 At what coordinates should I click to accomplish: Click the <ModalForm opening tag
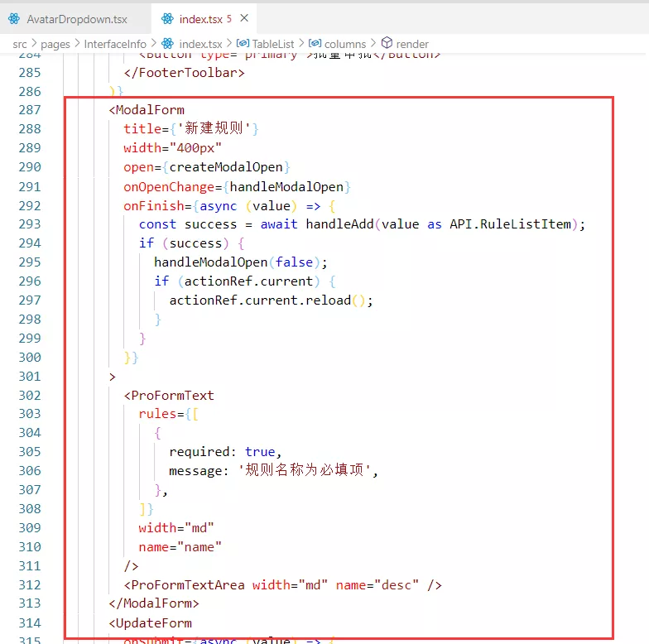coord(147,110)
